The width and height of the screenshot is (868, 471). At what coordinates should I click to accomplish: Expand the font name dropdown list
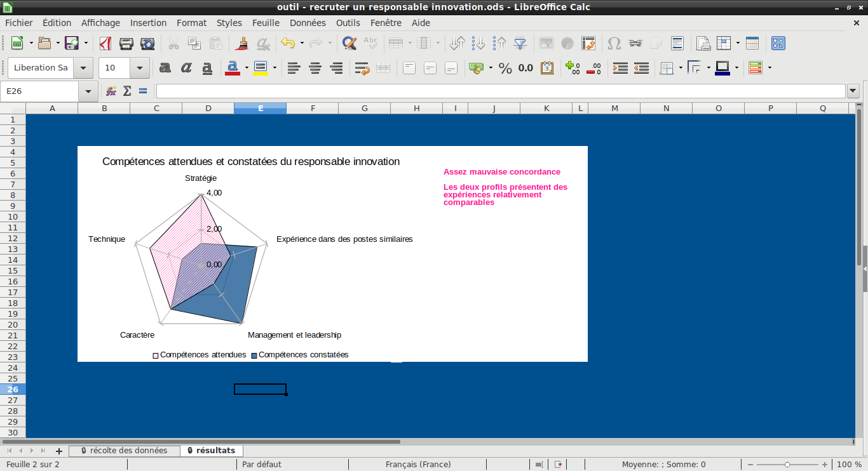click(x=83, y=68)
